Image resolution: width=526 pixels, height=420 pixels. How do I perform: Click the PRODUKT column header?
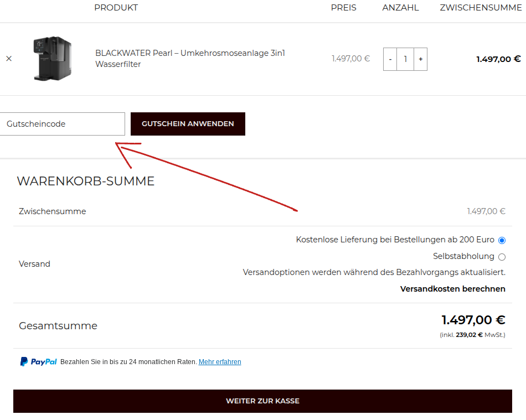[116, 8]
